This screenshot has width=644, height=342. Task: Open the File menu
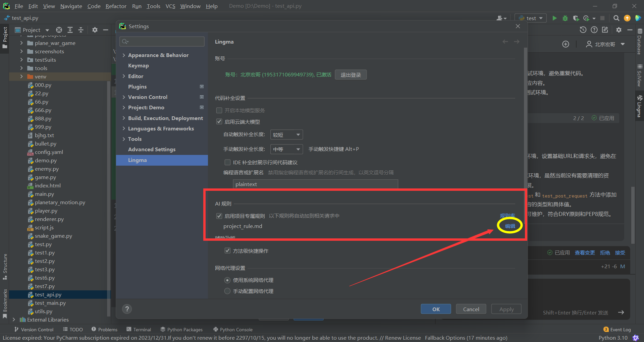(19, 6)
